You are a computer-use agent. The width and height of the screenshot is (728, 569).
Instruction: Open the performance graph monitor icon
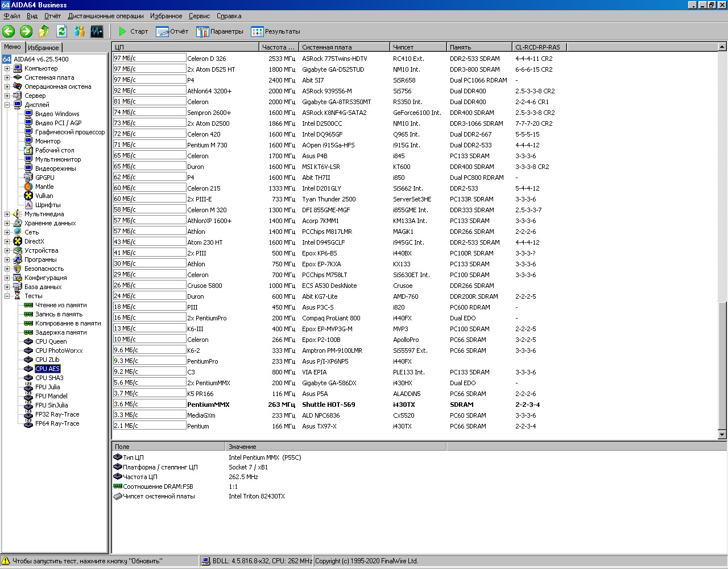coord(97,31)
